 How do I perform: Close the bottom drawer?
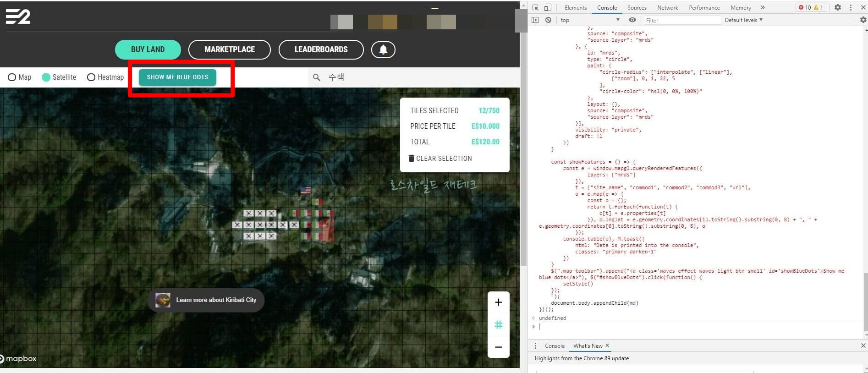pos(863,346)
